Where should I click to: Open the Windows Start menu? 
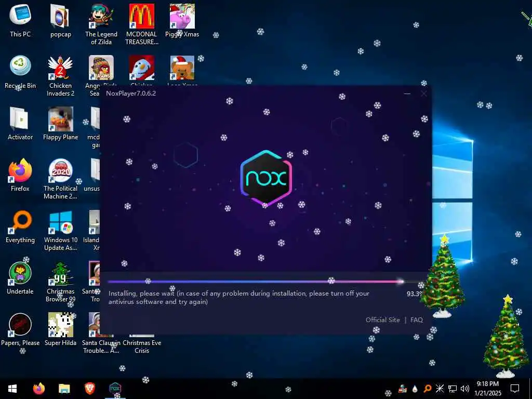coord(12,388)
